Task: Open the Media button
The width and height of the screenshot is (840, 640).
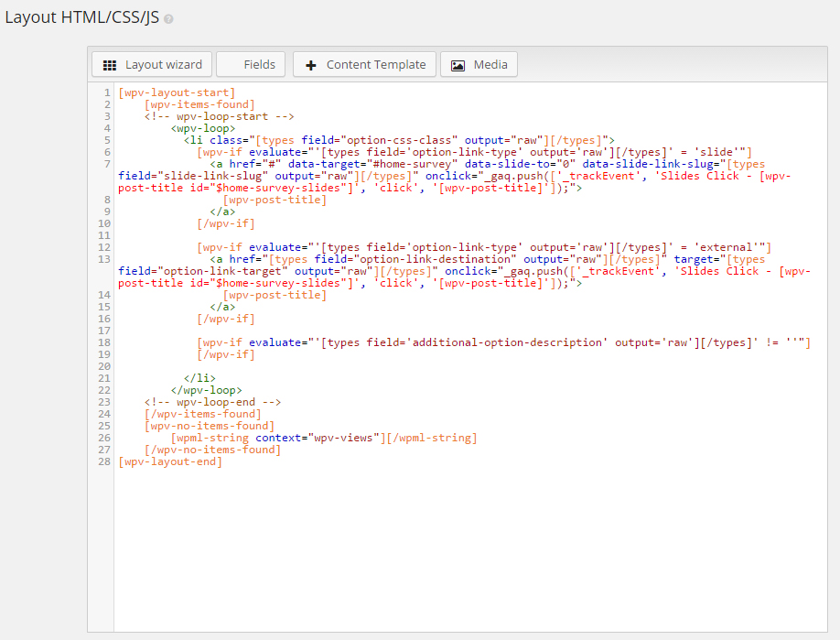Action: tap(479, 64)
